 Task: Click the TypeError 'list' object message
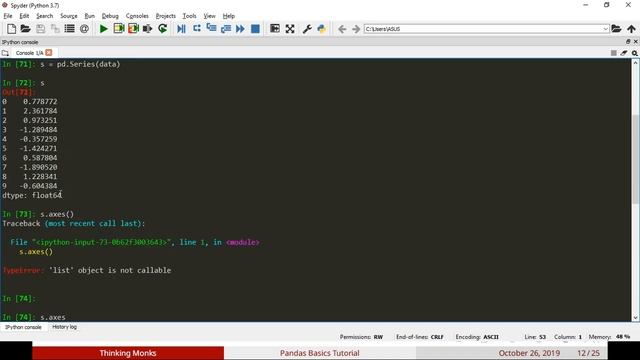coord(87,270)
